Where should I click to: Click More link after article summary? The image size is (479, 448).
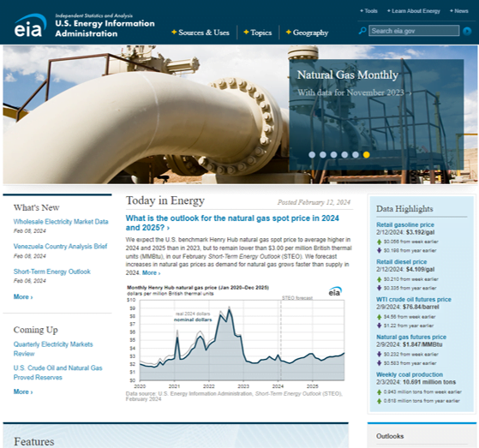click(x=151, y=272)
